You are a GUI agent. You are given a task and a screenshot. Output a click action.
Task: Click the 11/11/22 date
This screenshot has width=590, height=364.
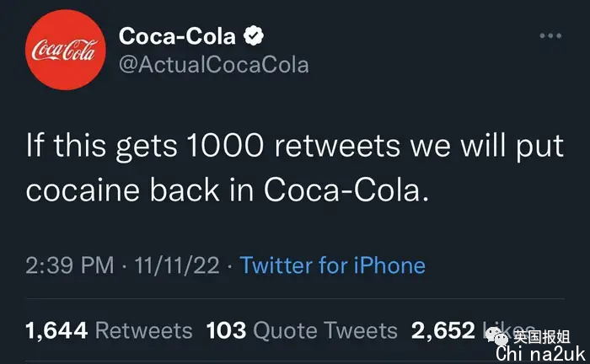click(x=177, y=265)
